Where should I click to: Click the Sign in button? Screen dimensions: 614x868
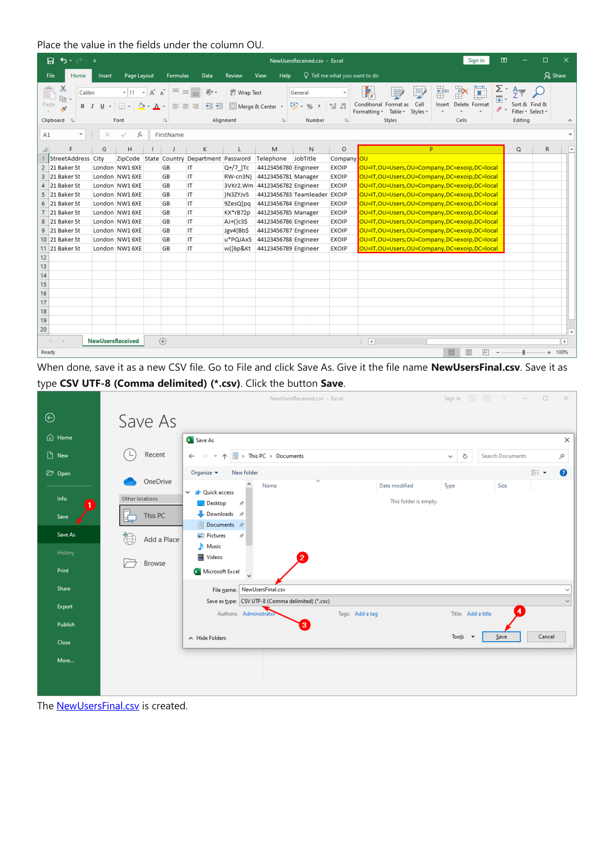[476, 60]
